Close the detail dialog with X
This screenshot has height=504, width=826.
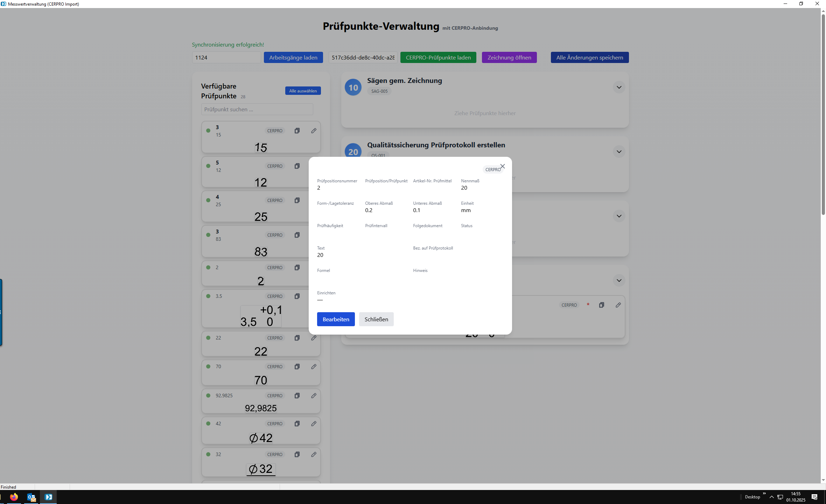pos(503,166)
